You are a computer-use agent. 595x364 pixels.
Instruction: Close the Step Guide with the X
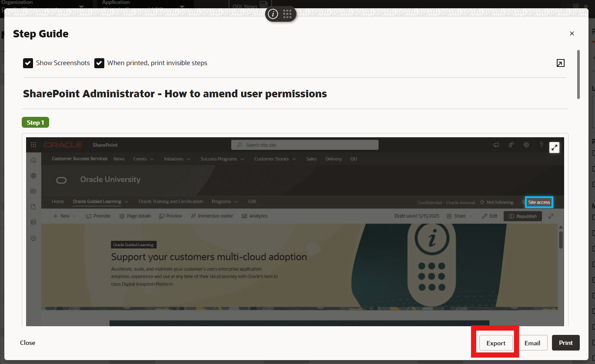pos(572,33)
